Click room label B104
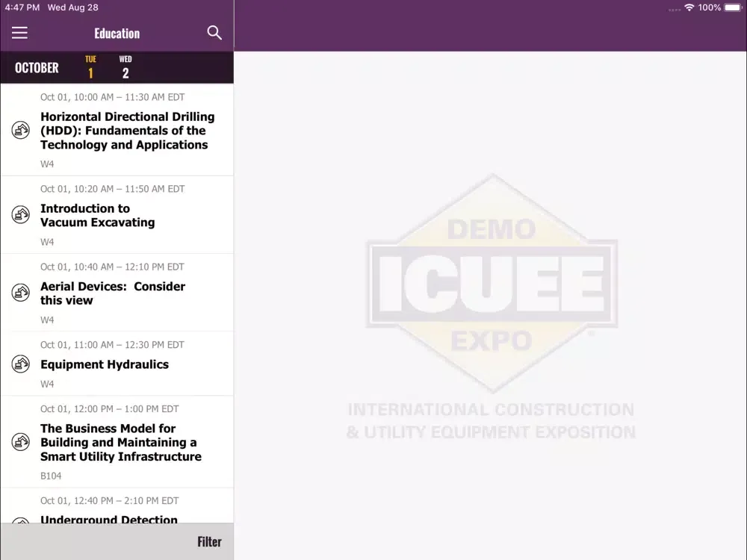 [x=51, y=476]
